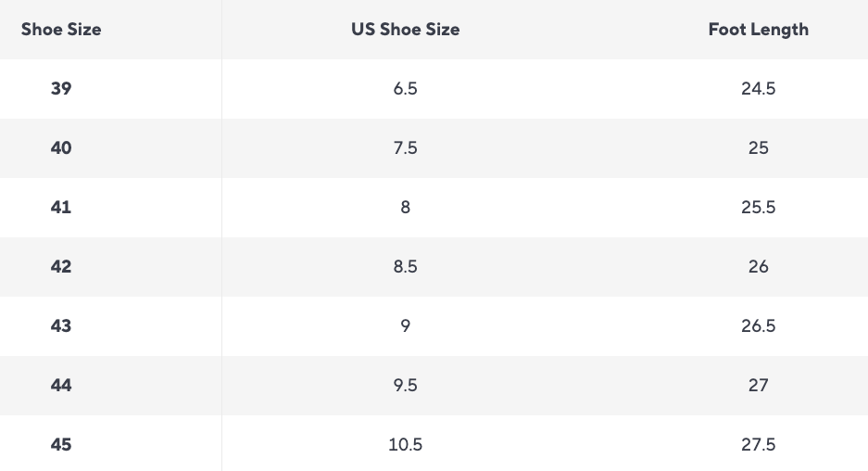Click foot length 26.5 cell
The image size is (868, 471).
tap(758, 326)
